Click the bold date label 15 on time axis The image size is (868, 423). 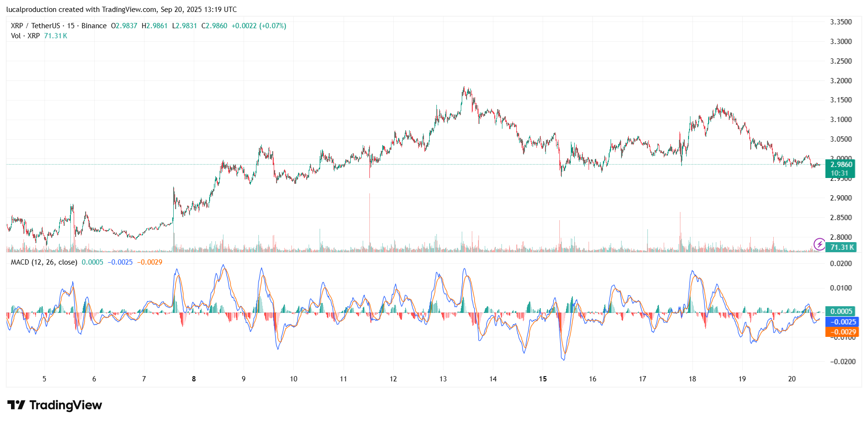tap(543, 379)
